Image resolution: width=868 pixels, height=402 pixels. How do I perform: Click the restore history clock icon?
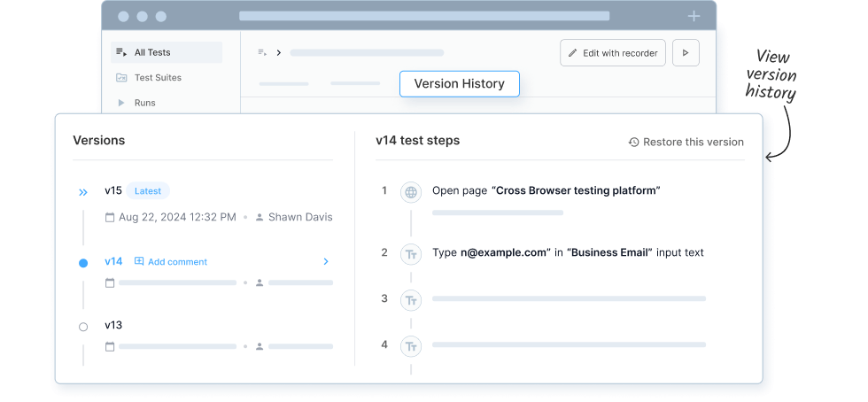(634, 143)
